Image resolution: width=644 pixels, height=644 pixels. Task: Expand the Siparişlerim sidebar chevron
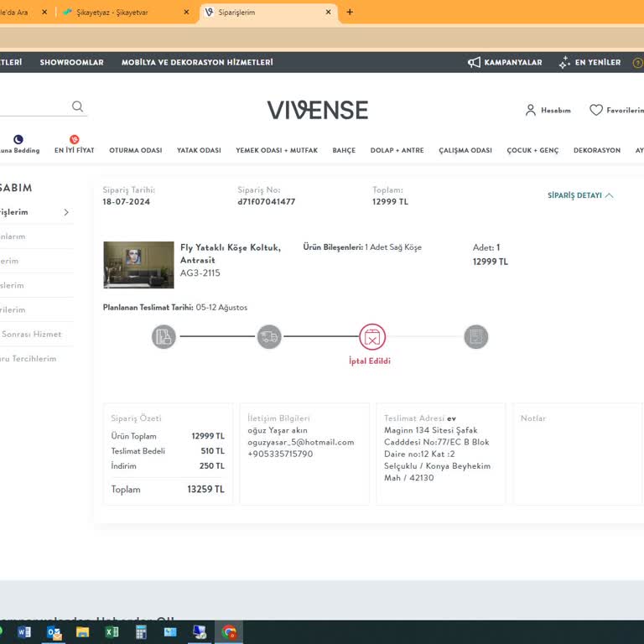pos(66,212)
